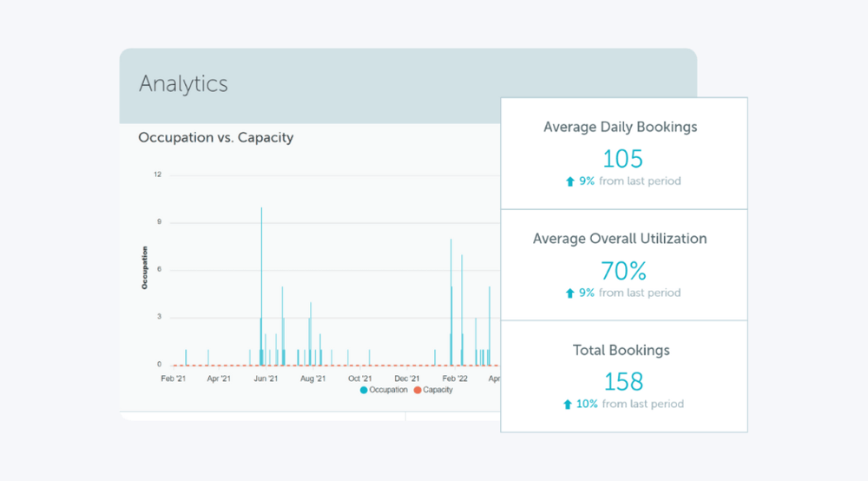
Task: Click the Occupation vs. Capacity chart title
Action: [215, 137]
